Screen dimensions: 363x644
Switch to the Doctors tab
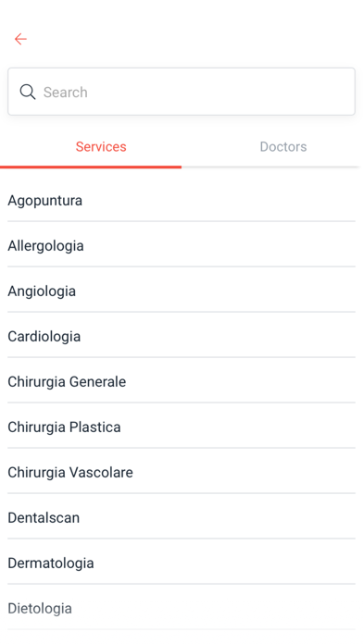(283, 146)
